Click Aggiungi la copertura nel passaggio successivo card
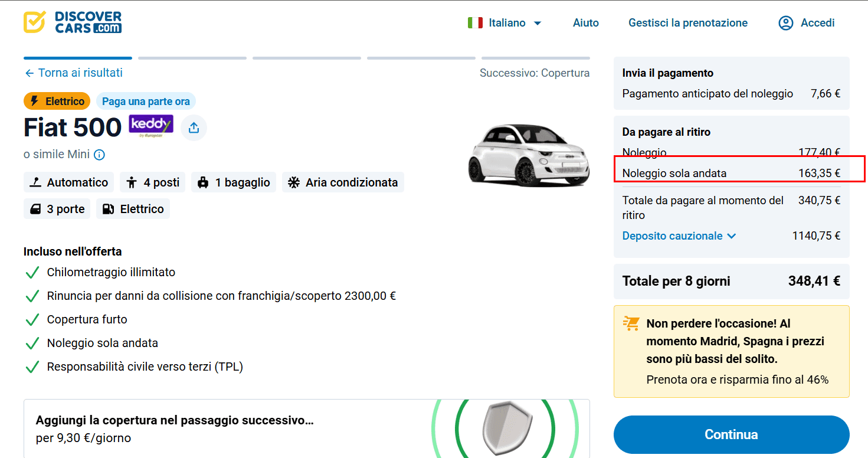Viewport: 868px width, 458px height. [307, 428]
